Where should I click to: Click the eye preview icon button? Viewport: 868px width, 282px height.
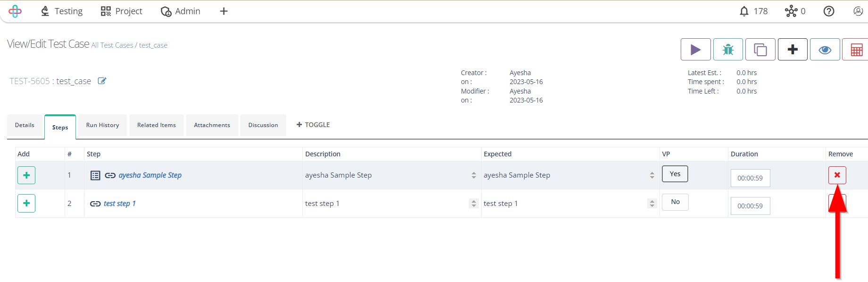[x=825, y=50]
